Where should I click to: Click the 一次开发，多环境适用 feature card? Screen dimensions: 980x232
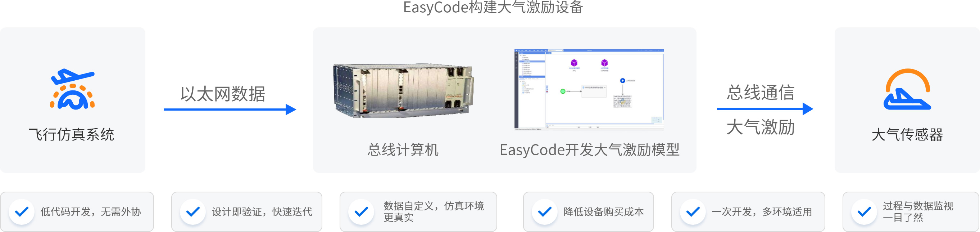pos(748,212)
